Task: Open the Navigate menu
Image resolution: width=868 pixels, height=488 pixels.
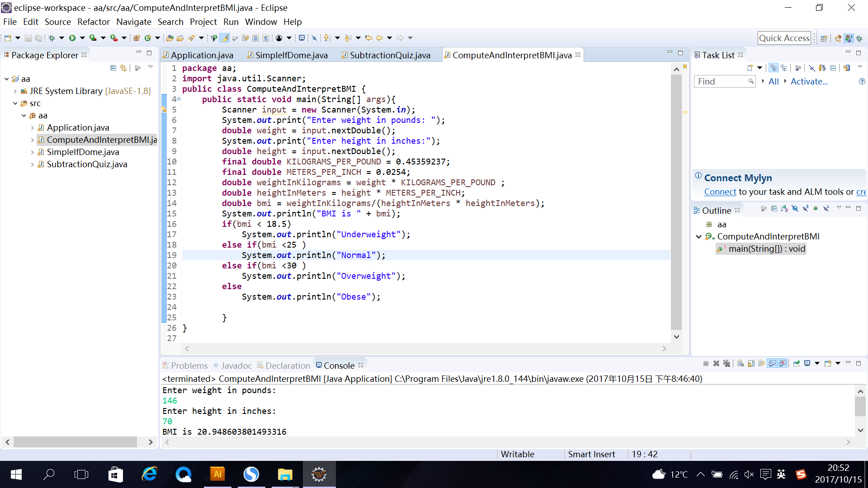Action: coord(133,22)
